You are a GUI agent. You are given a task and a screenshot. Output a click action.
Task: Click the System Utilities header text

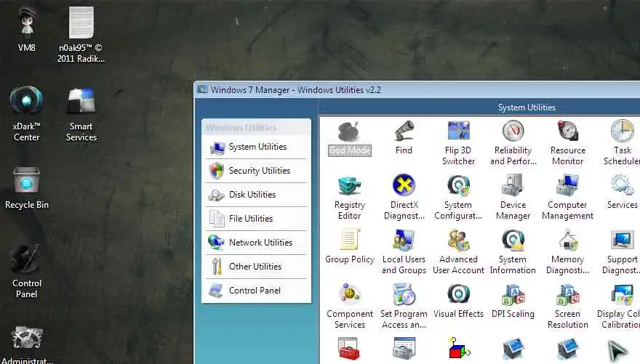(527, 108)
